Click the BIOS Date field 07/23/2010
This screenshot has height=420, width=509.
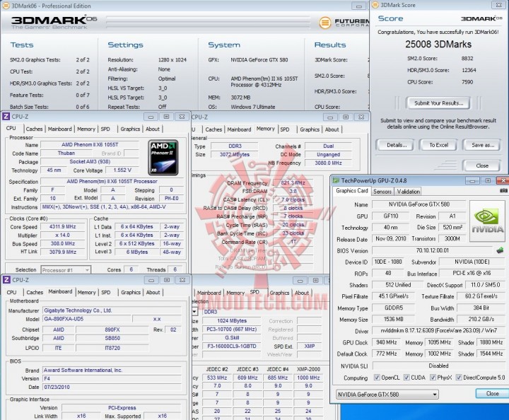coord(112,387)
